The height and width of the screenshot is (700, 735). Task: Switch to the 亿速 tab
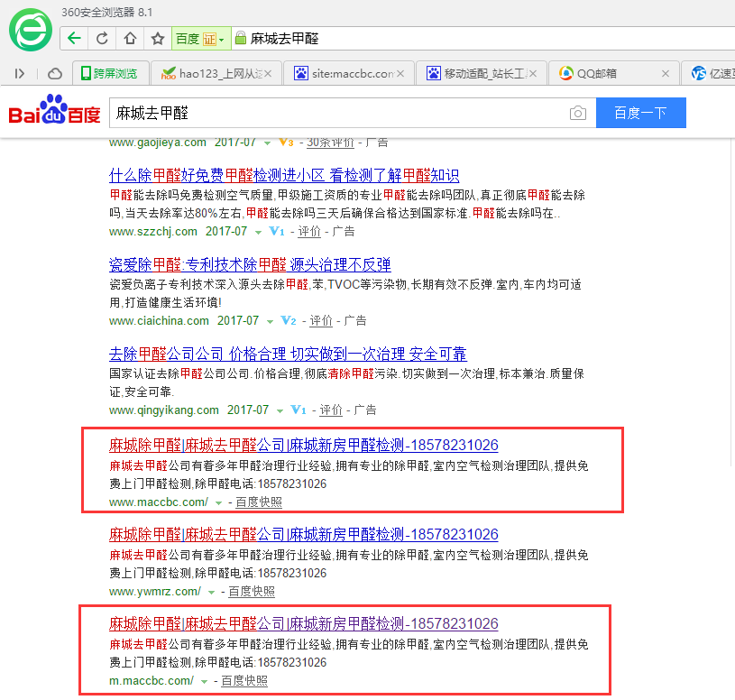[709, 74]
